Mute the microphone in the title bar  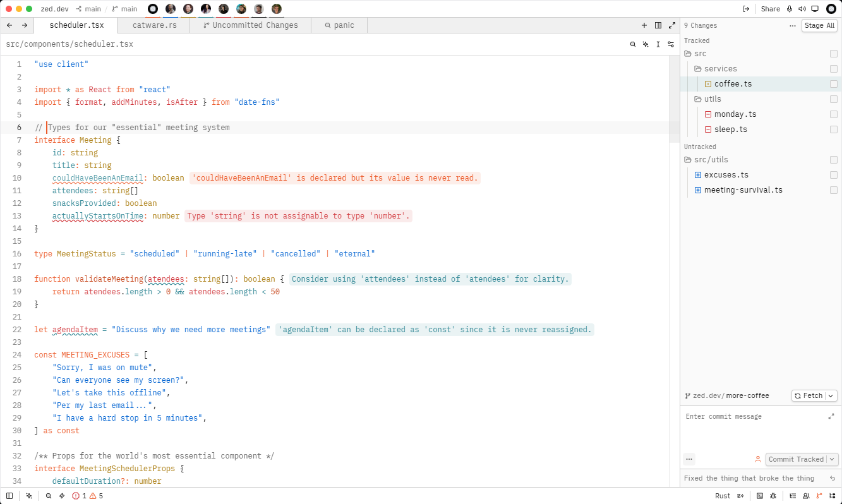pyautogui.click(x=789, y=9)
